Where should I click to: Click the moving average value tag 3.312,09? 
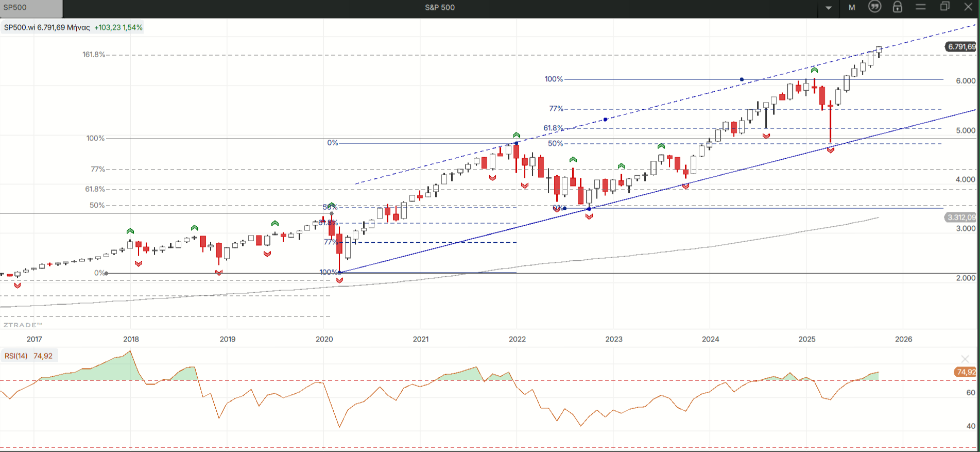coord(961,217)
